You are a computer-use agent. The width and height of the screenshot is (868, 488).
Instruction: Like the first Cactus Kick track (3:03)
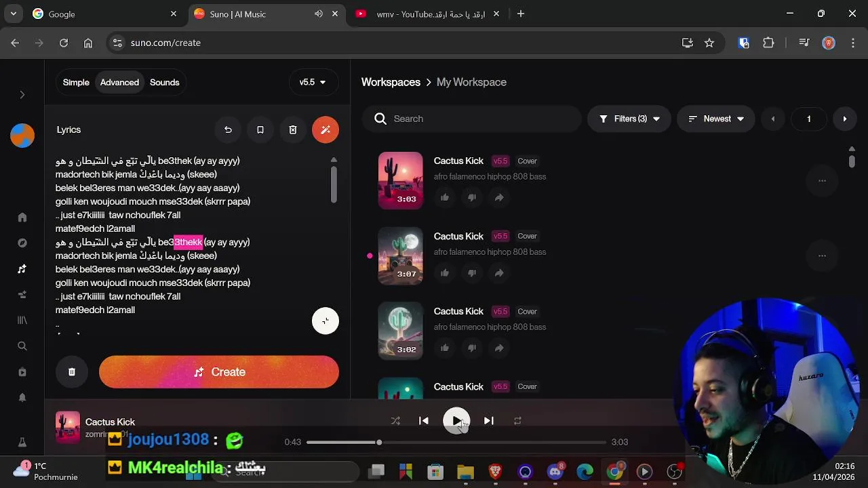click(x=445, y=197)
